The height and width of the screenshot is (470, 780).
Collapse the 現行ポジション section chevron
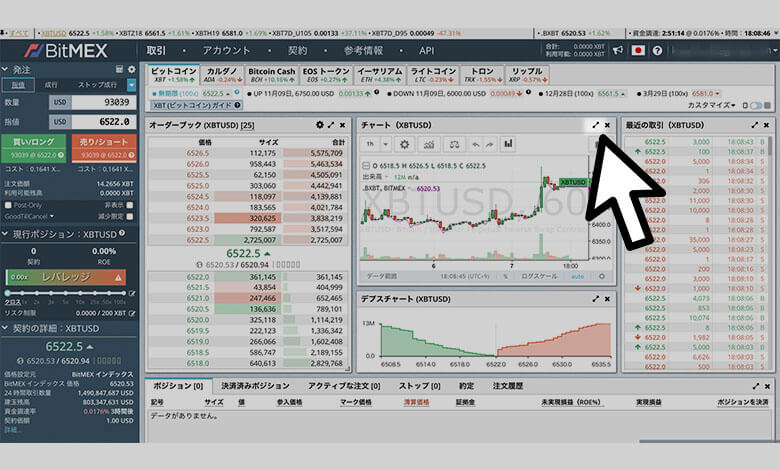(x=5, y=234)
